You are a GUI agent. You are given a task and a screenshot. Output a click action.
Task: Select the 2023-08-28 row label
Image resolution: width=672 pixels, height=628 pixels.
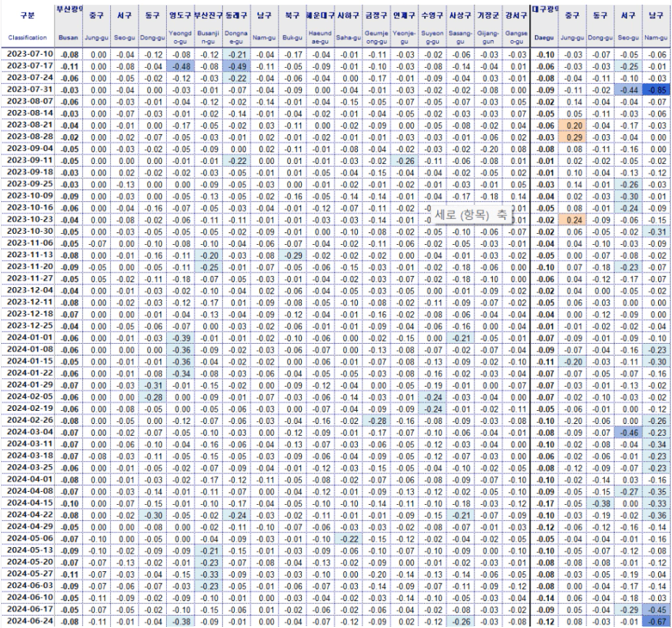(30, 137)
